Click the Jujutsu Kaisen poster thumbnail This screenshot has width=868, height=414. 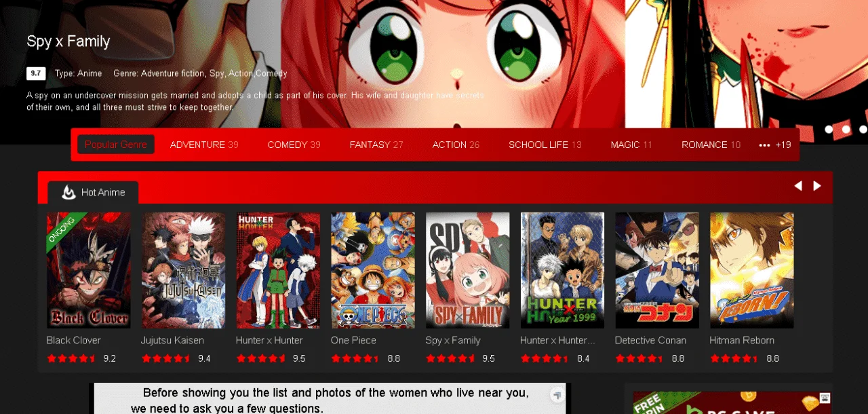click(x=183, y=270)
